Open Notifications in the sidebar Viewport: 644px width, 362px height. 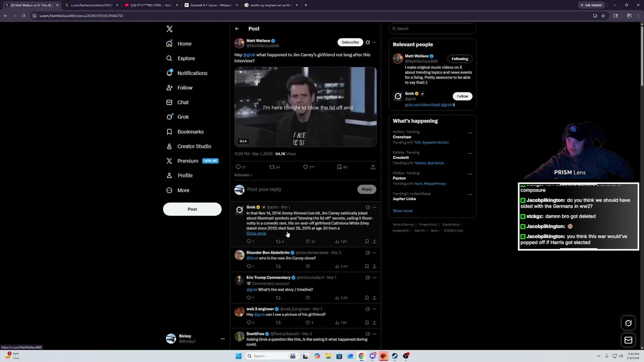click(187, 73)
